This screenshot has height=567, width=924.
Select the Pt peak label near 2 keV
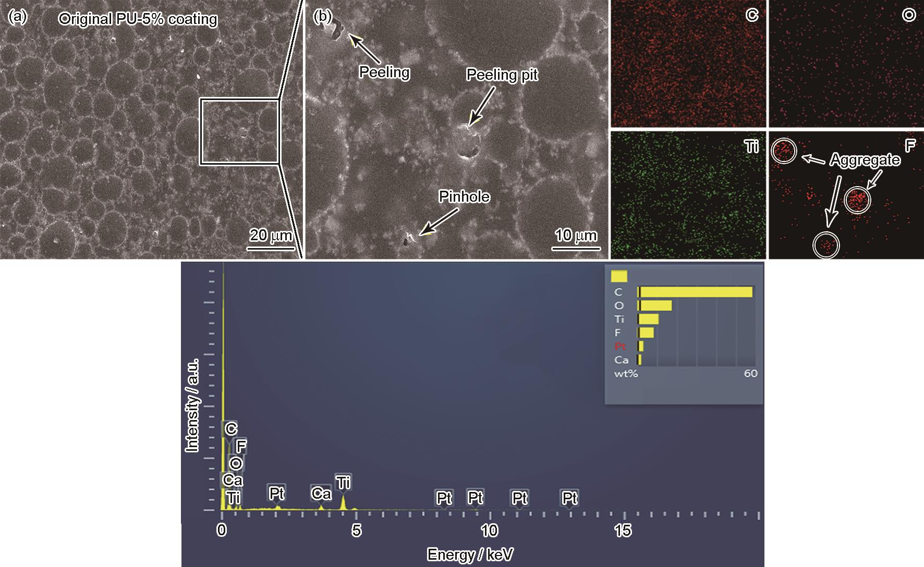click(276, 492)
